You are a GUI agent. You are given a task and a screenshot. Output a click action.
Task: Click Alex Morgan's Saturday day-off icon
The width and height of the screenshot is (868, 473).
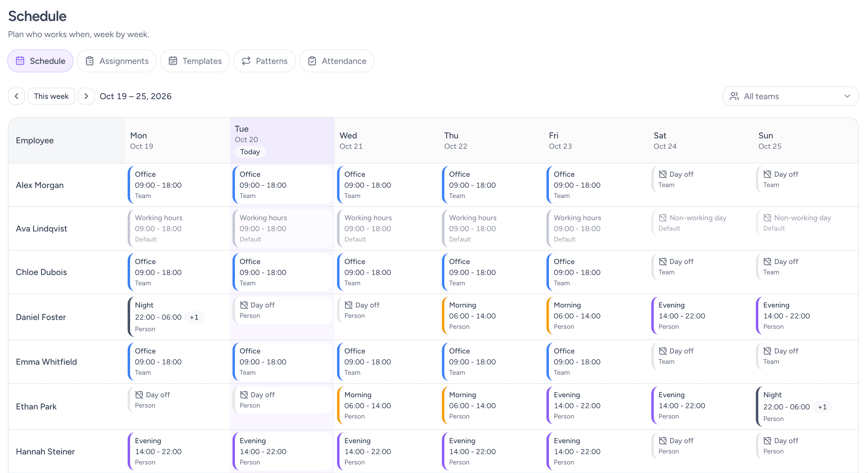pos(663,174)
